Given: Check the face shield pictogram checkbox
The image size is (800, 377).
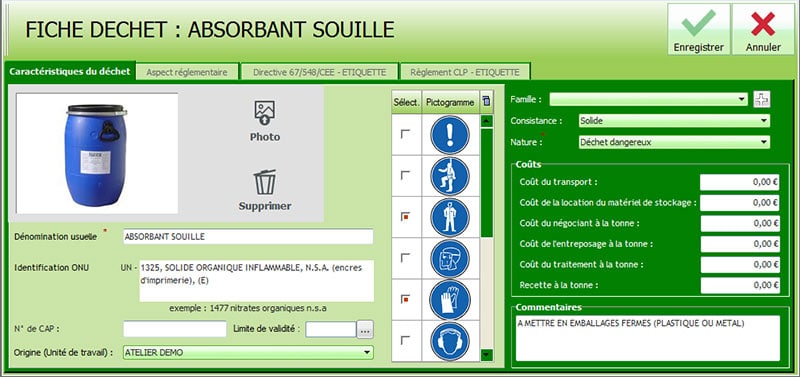Looking at the screenshot, I should (406, 258).
